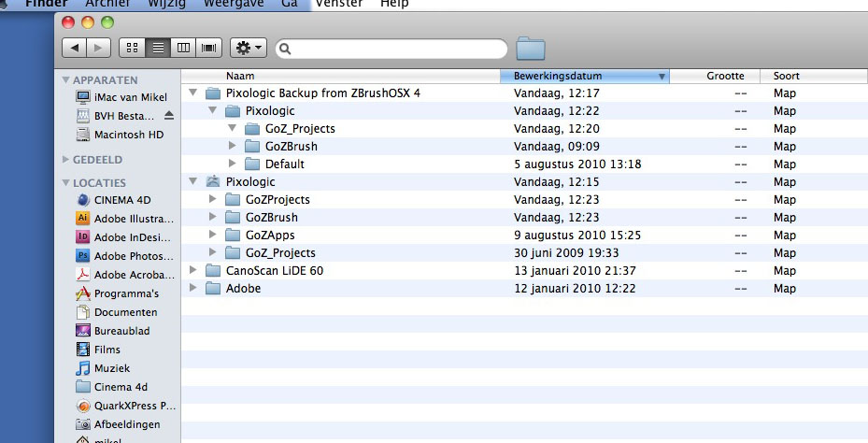Go back with the left arrow button
This screenshot has height=443, width=868.
pyautogui.click(x=74, y=48)
